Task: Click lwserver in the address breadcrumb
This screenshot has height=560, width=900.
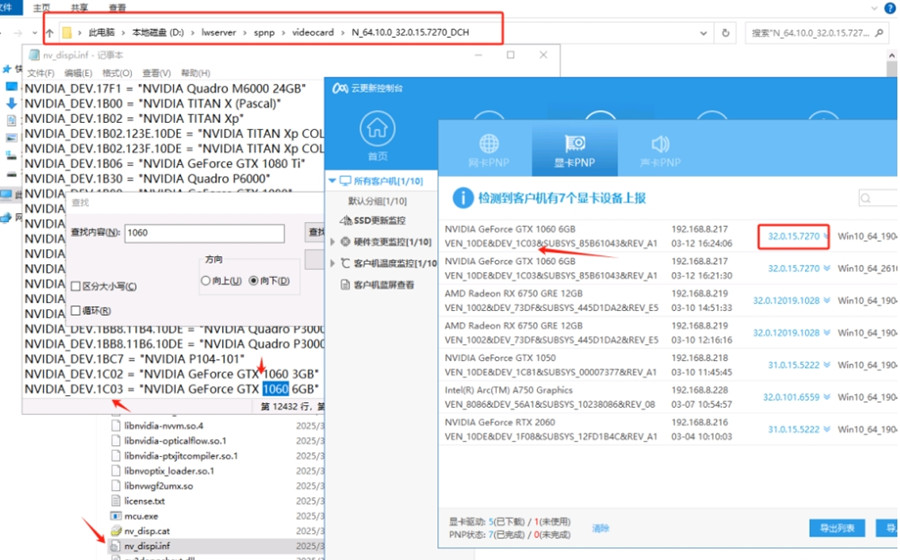Action: (x=219, y=33)
